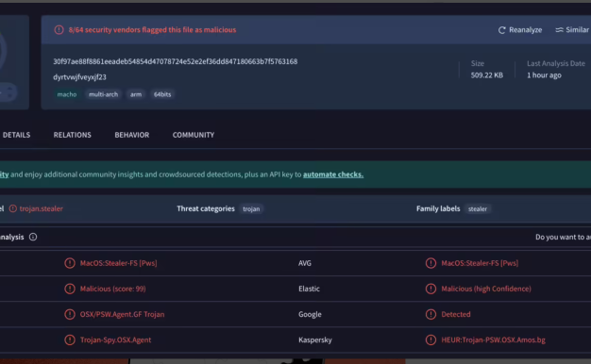This screenshot has height=364, width=591.
Task: Select OSX/PSW.Agent.GF Trojan detection text
Action: point(122,314)
